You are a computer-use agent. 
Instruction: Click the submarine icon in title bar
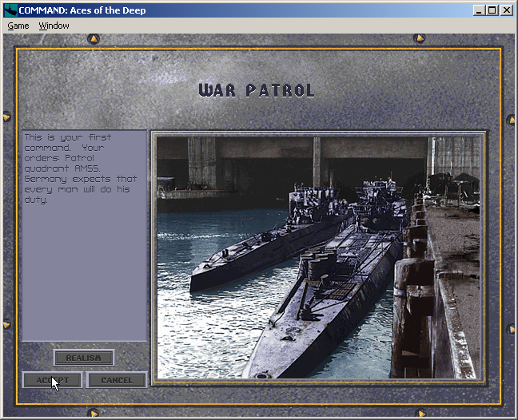pyautogui.click(x=10, y=10)
